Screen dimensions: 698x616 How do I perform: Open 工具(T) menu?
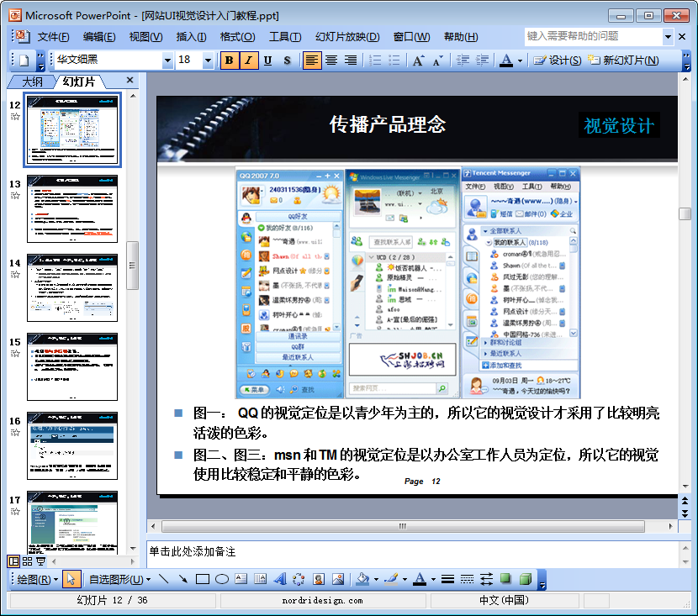pyautogui.click(x=285, y=37)
